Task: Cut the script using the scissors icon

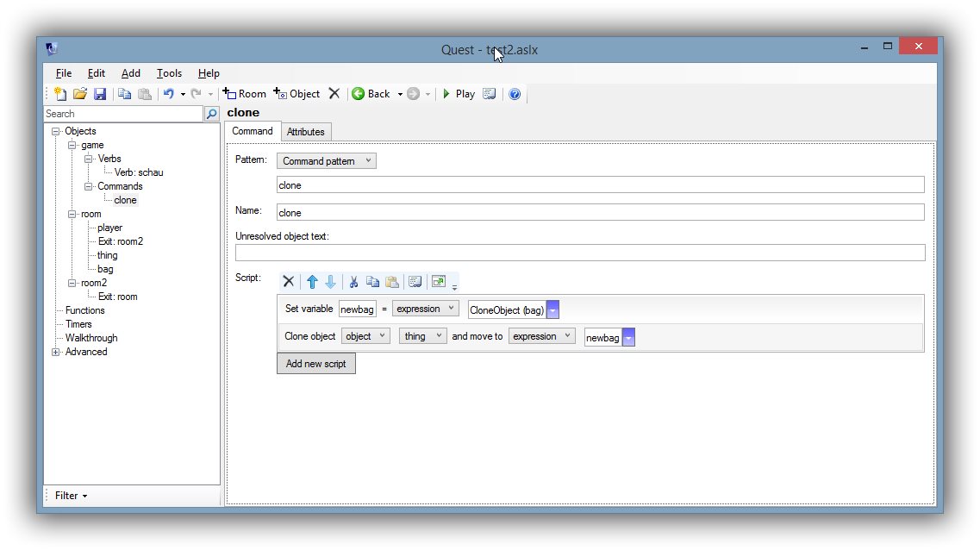Action: coord(353,282)
